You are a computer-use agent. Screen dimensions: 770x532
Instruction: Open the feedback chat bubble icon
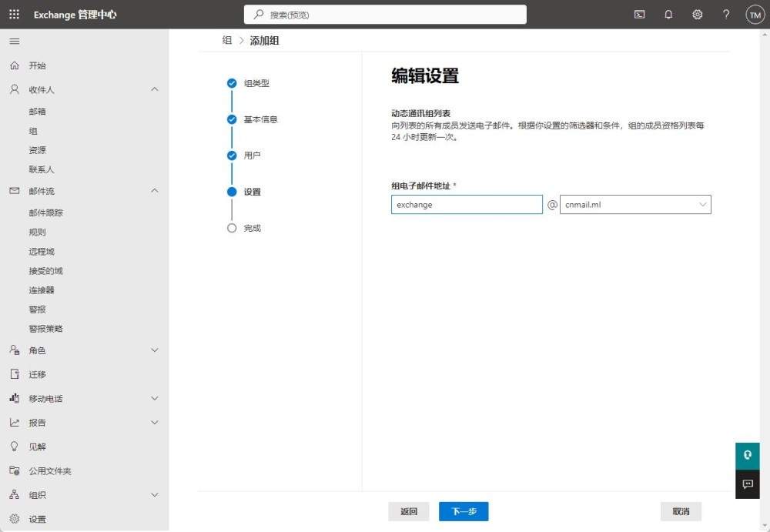tap(747, 484)
